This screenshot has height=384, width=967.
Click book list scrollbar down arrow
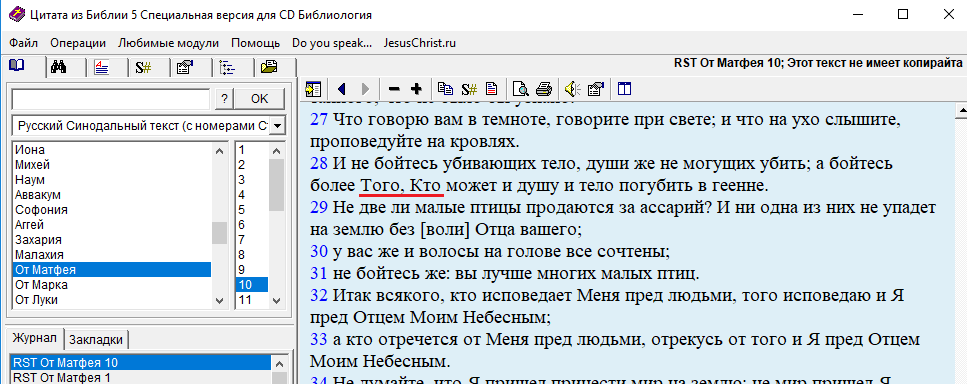pyautogui.click(x=220, y=300)
